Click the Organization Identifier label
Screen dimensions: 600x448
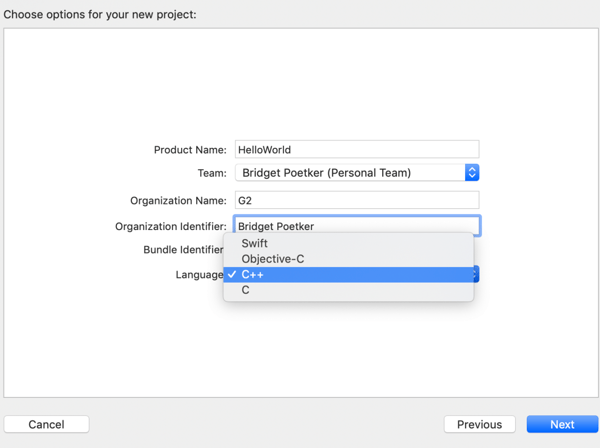(x=171, y=226)
